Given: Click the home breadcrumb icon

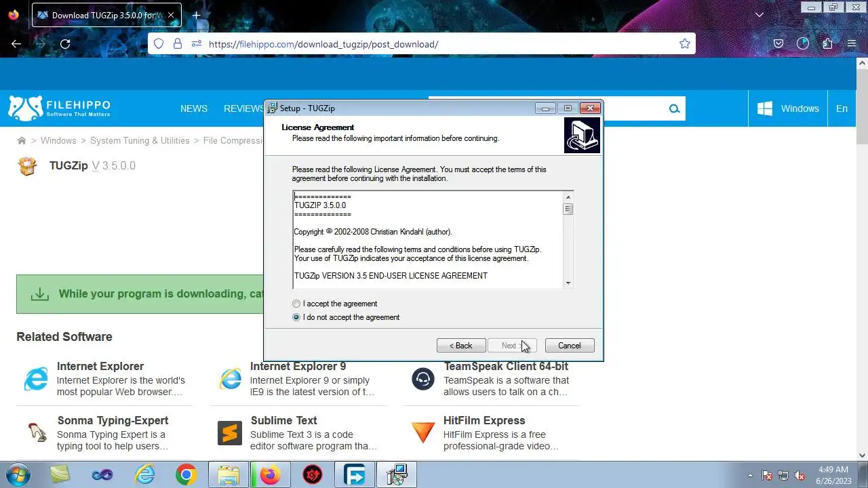Looking at the screenshot, I should click(x=22, y=141).
